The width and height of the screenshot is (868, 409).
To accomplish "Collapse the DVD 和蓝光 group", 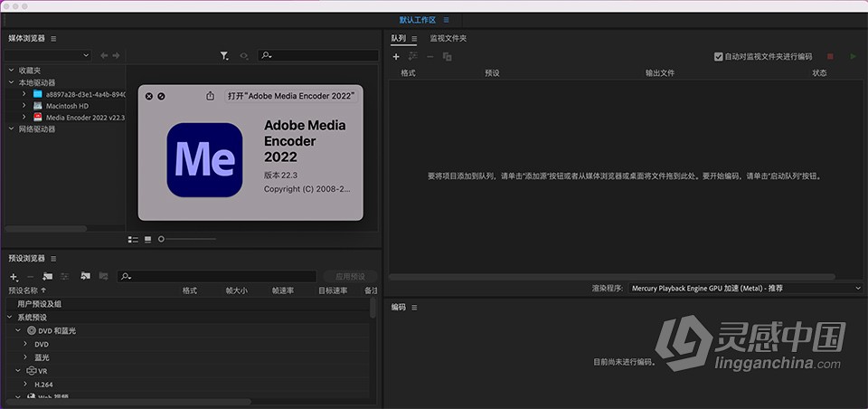I will click(x=18, y=331).
